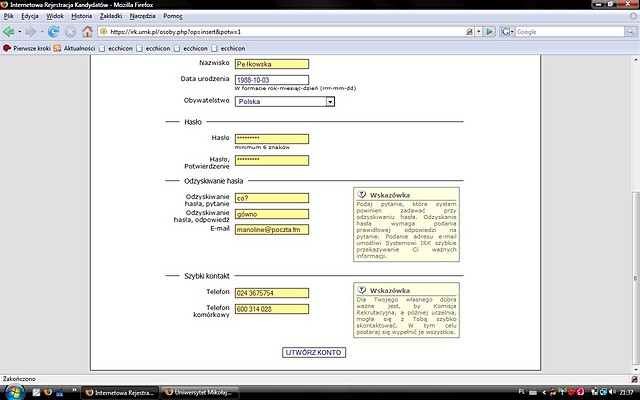Click the red sun tray icon
The image size is (640, 400).
[571, 392]
